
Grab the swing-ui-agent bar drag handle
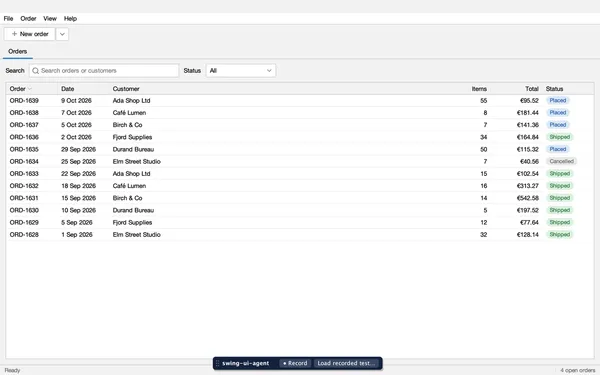(217, 363)
